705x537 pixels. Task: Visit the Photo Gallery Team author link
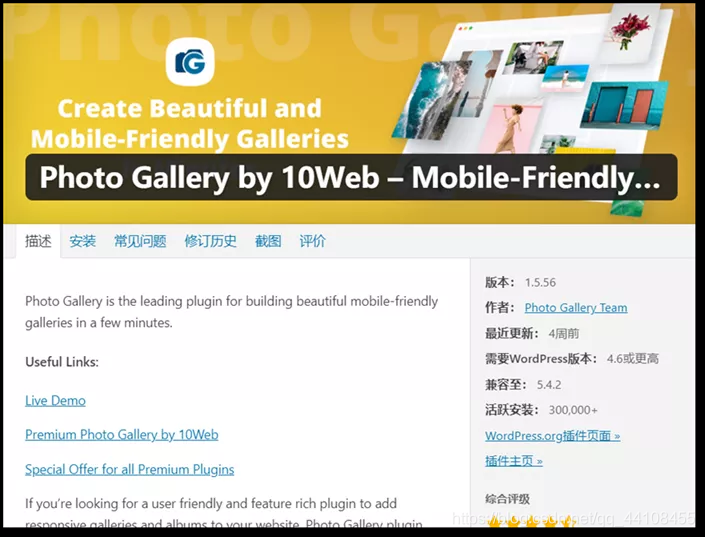tap(576, 308)
